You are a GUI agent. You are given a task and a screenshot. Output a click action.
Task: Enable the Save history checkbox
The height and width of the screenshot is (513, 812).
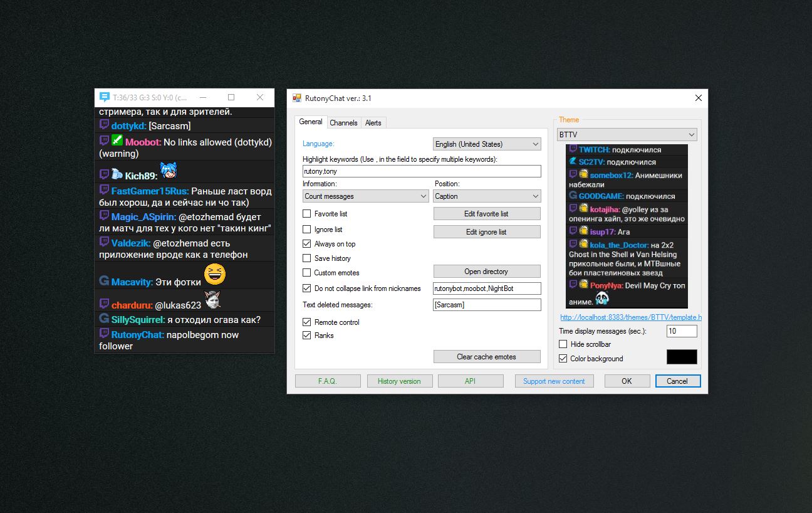point(307,258)
